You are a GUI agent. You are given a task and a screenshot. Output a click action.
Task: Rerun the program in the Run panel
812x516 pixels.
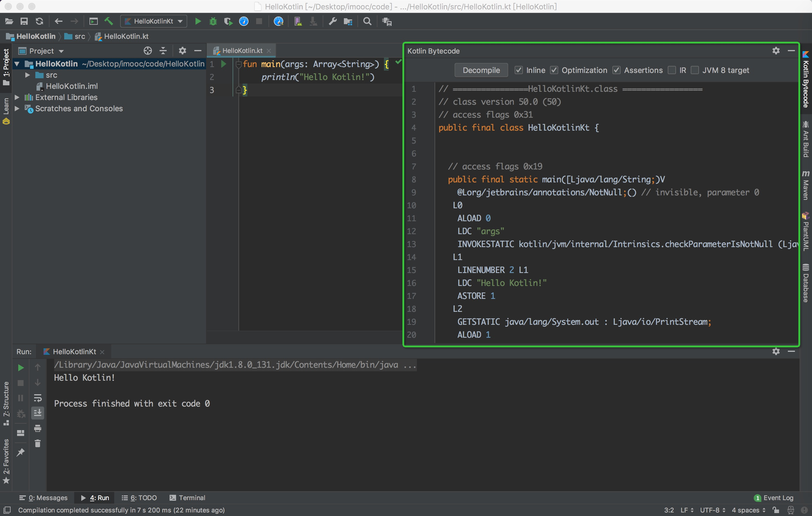click(x=21, y=368)
